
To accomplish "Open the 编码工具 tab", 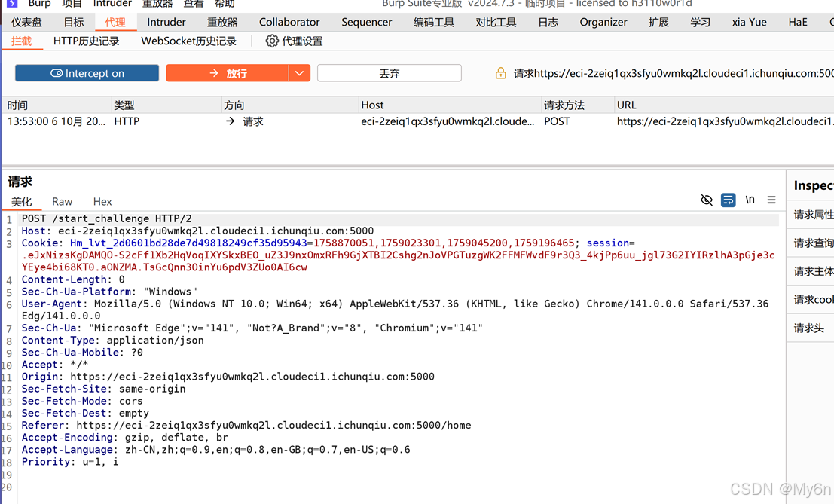I will pos(434,22).
